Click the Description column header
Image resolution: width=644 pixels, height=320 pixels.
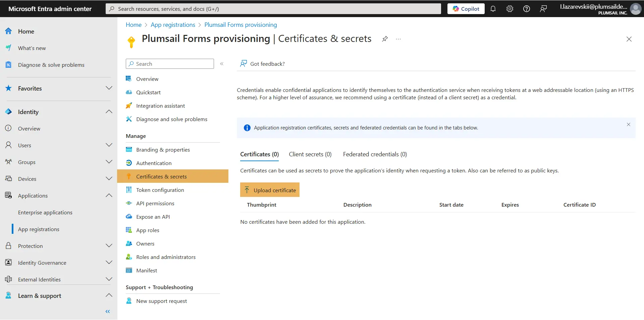point(357,205)
